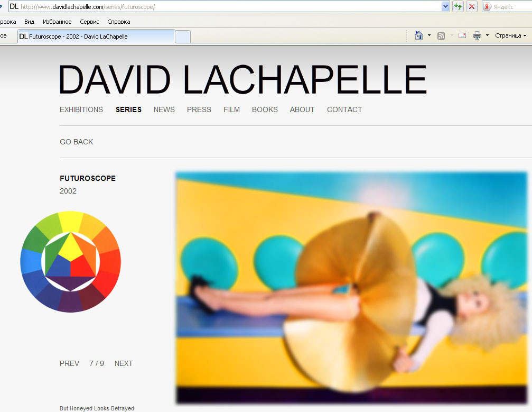Open the Страница dropdown menu

tap(511, 35)
